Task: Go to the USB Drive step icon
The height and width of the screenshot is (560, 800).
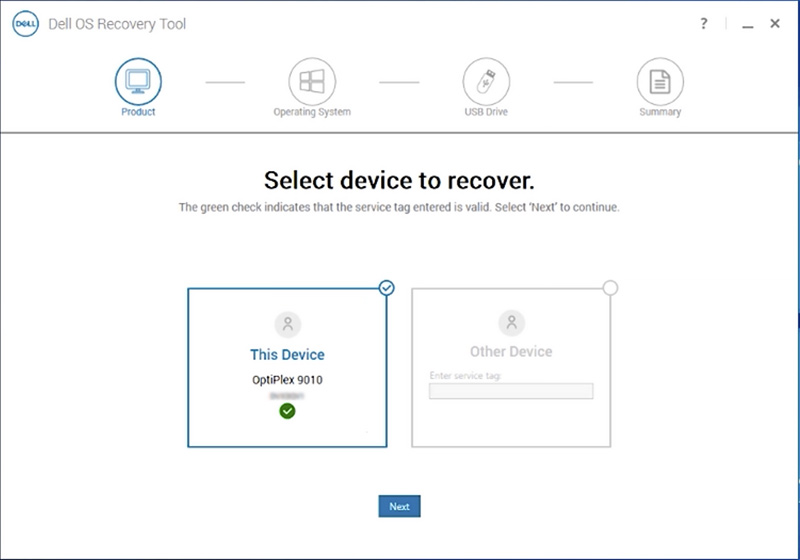Action: [486, 82]
